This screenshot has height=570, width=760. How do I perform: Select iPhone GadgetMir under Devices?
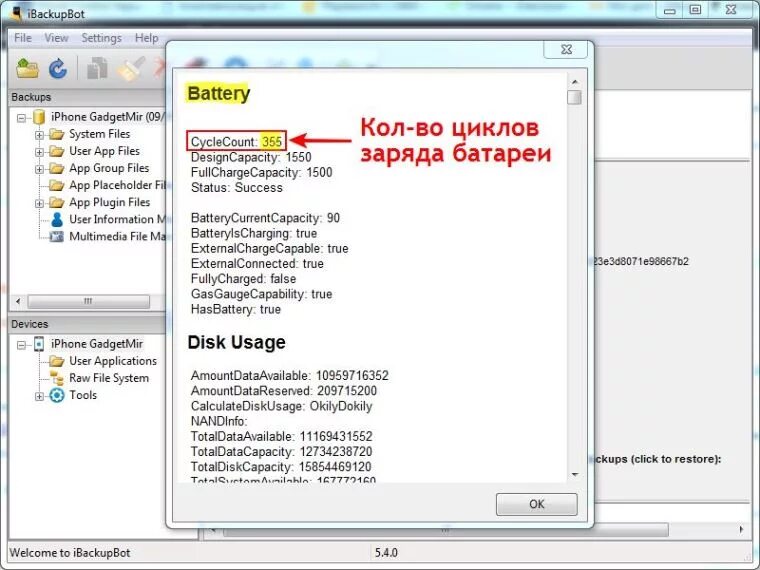tap(97, 344)
